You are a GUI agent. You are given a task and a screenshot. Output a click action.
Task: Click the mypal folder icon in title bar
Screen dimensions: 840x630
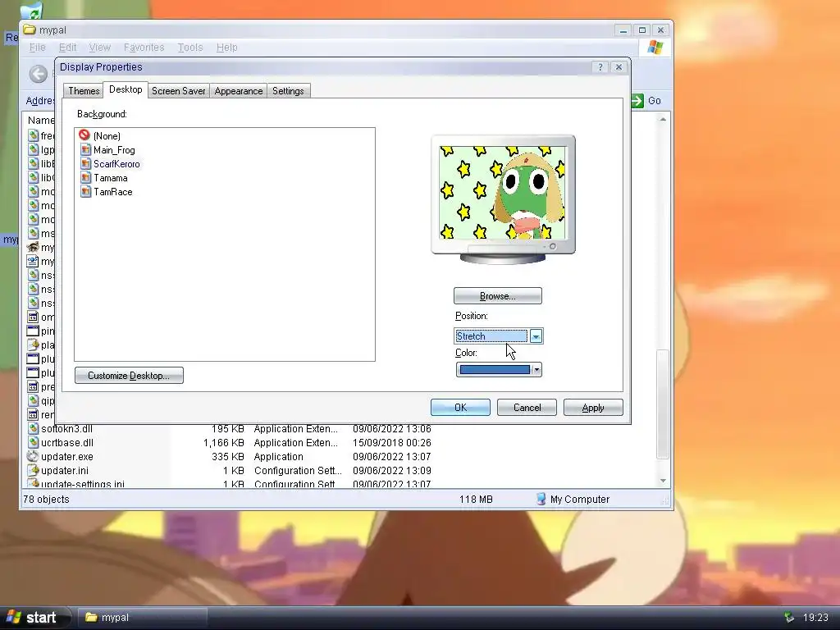click(29, 30)
